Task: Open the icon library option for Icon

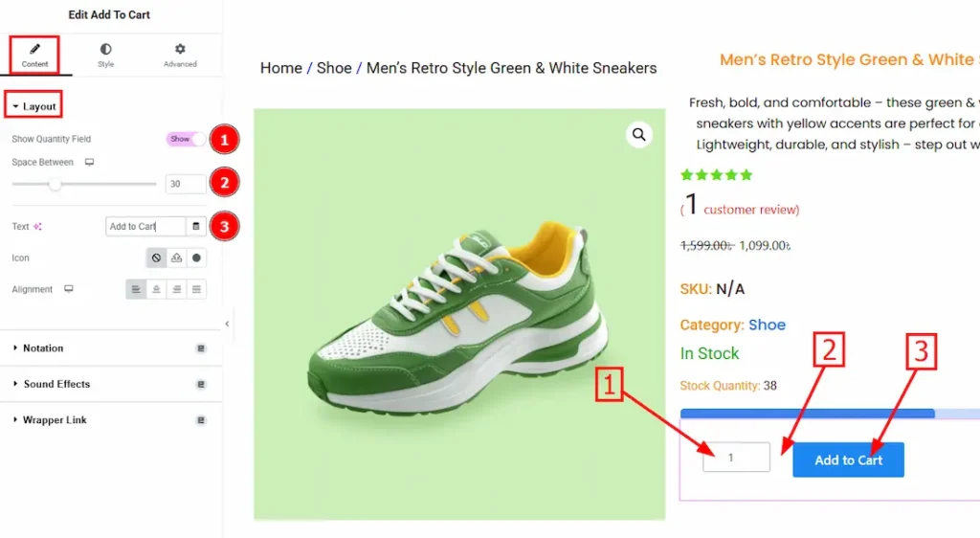Action: (x=196, y=258)
